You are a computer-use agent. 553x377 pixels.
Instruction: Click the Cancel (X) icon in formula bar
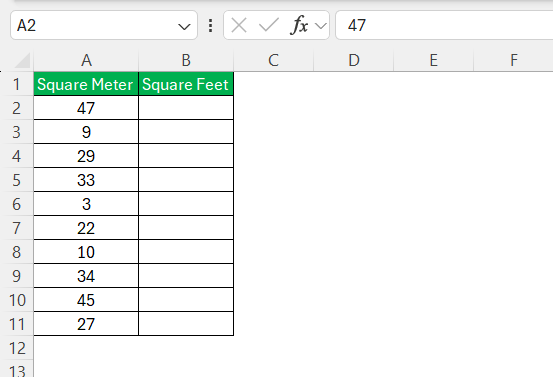(x=239, y=26)
